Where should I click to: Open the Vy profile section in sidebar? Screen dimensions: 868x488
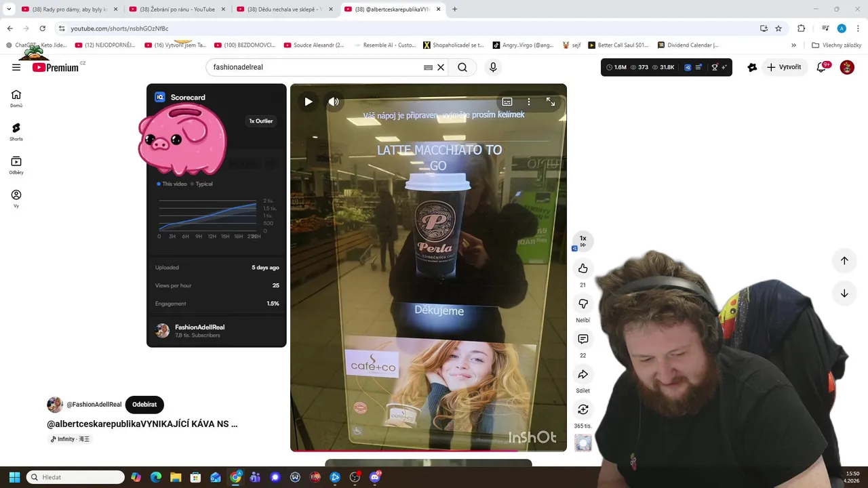click(x=16, y=199)
